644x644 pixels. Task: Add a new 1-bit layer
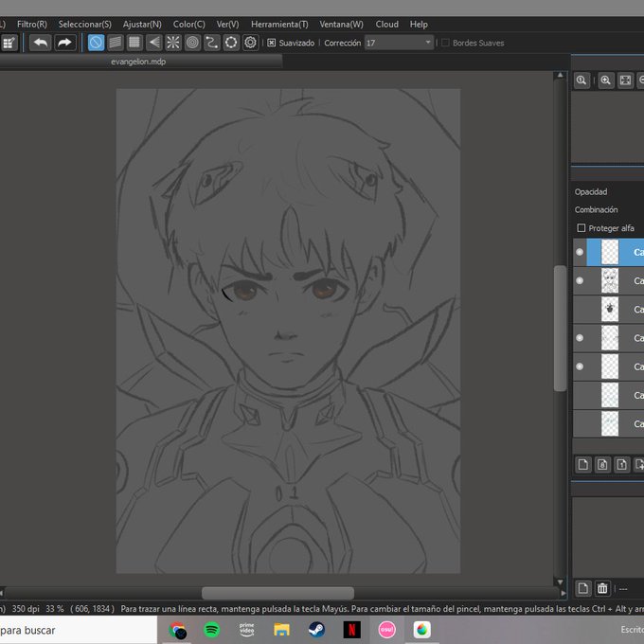[622, 464]
